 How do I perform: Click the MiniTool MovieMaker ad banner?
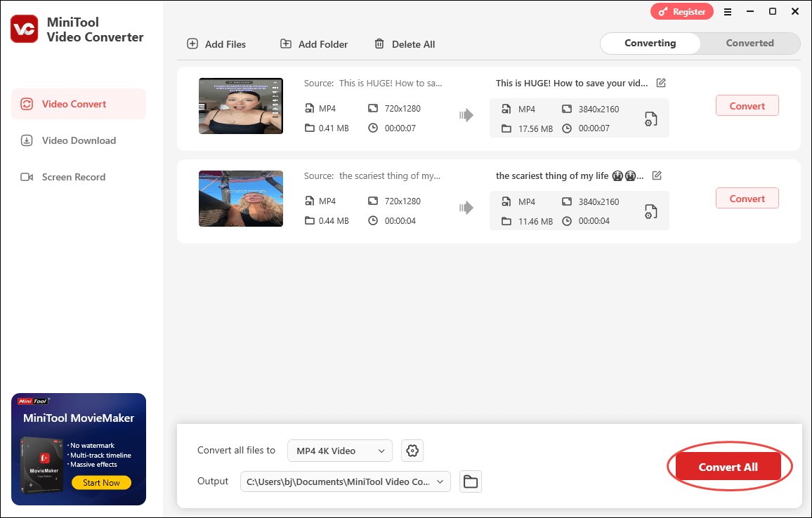[x=79, y=449]
